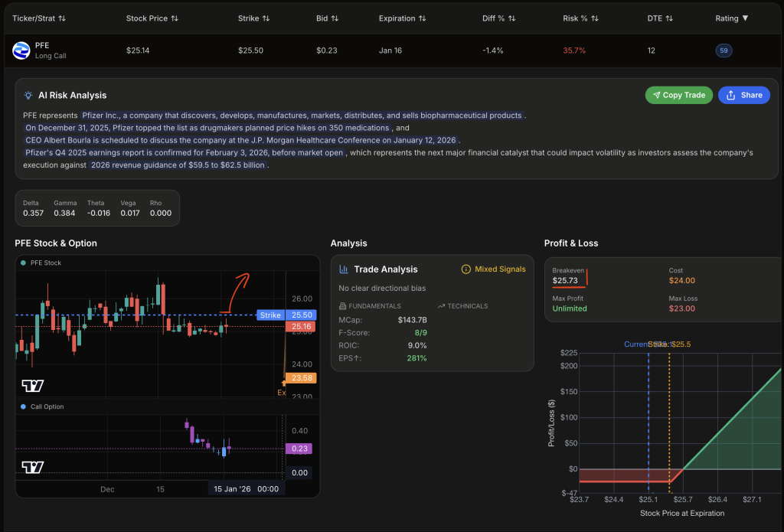Click the AI Risk Analysis lightbulb icon
The image size is (784, 532).
click(28, 96)
